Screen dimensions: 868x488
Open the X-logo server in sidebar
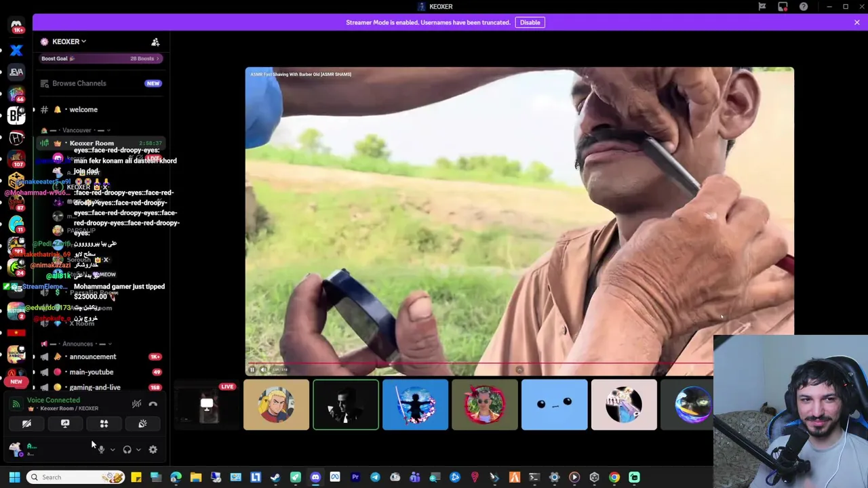click(16, 50)
